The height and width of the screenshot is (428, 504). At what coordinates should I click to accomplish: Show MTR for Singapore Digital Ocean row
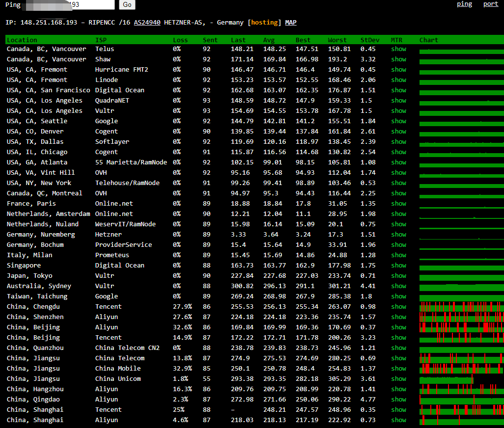(398, 266)
